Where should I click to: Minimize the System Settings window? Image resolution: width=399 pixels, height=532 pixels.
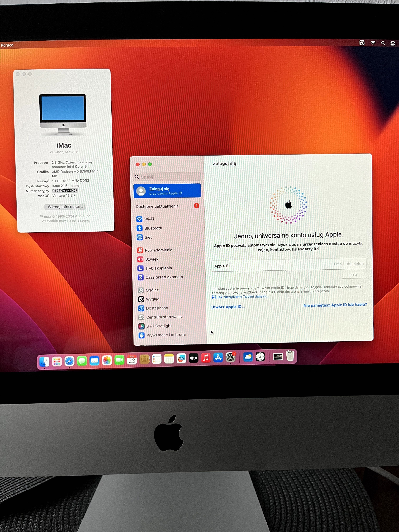[x=144, y=164]
